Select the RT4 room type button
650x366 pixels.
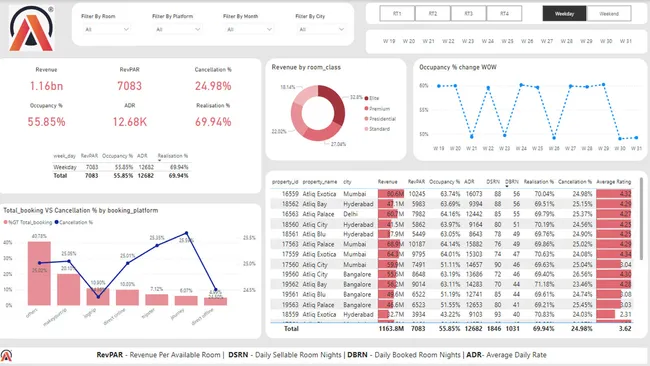point(504,13)
